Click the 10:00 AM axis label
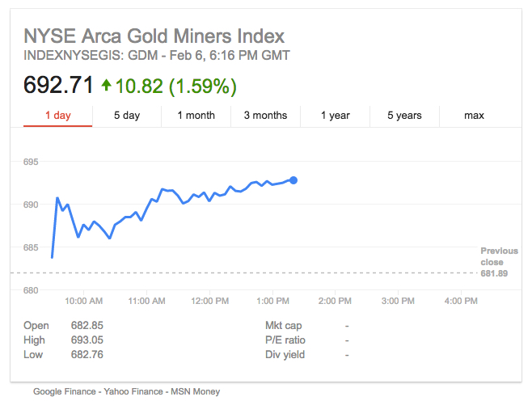The height and width of the screenshot is (401, 532). 84,301
